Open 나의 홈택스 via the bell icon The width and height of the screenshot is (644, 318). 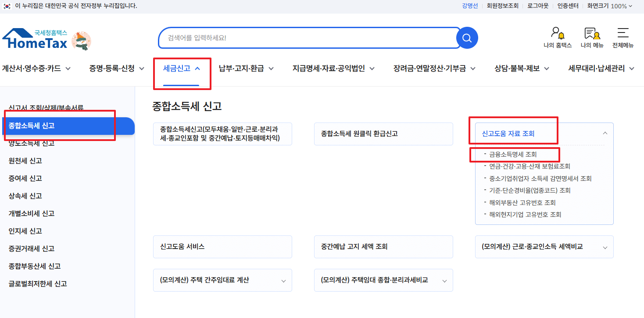point(557,37)
